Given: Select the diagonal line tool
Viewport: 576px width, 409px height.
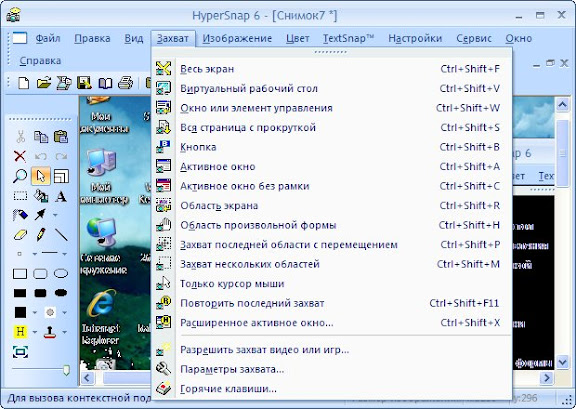Looking at the screenshot, I should click(61, 234).
